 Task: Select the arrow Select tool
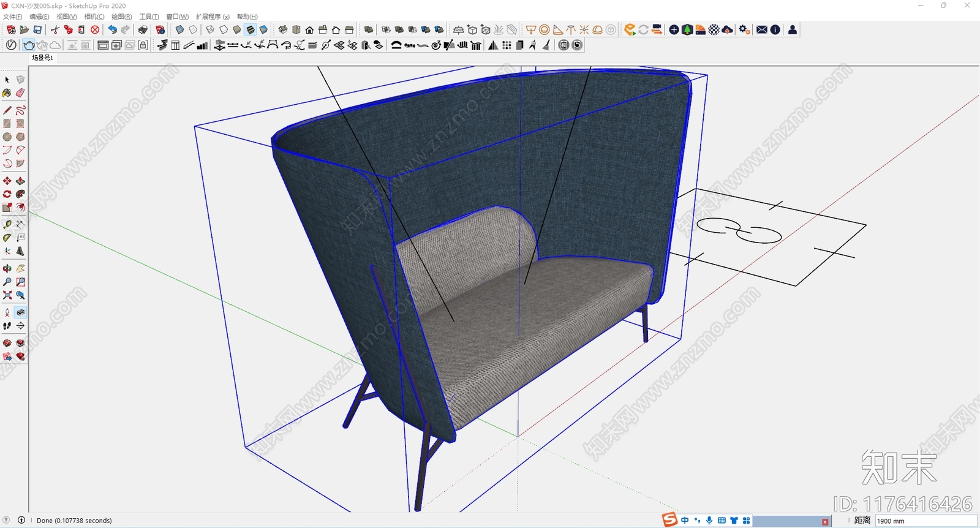(x=7, y=80)
